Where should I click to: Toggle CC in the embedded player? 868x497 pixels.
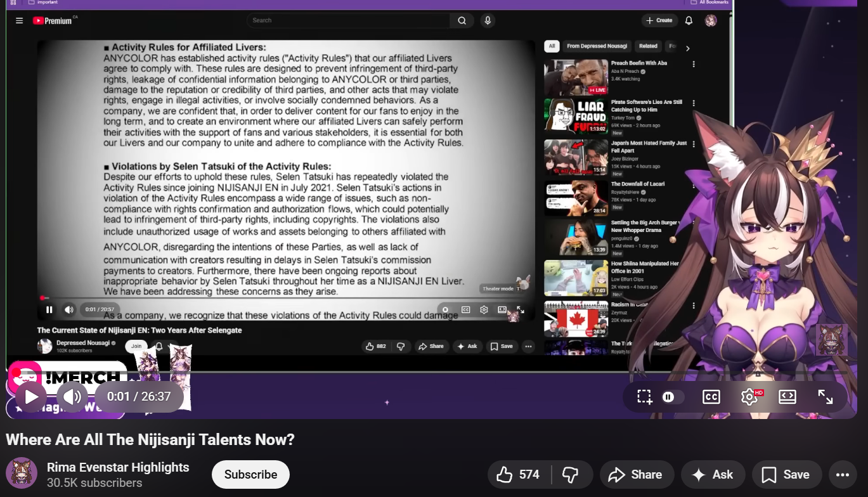(x=465, y=309)
